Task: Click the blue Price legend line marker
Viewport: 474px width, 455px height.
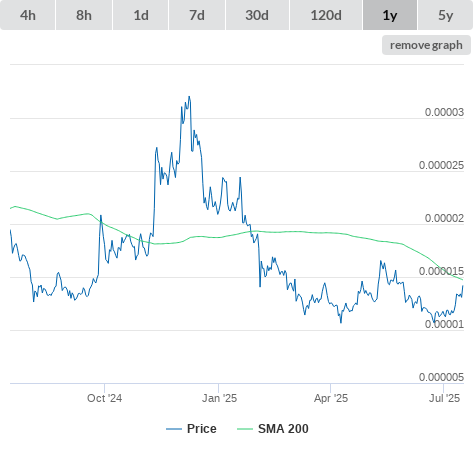Action: 174,429
